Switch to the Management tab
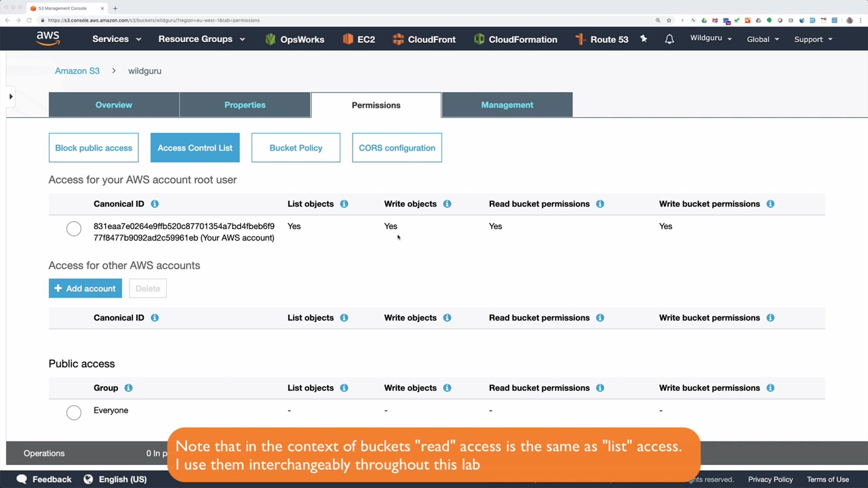The width and height of the screenshot is (868, 488). point(507,105)
